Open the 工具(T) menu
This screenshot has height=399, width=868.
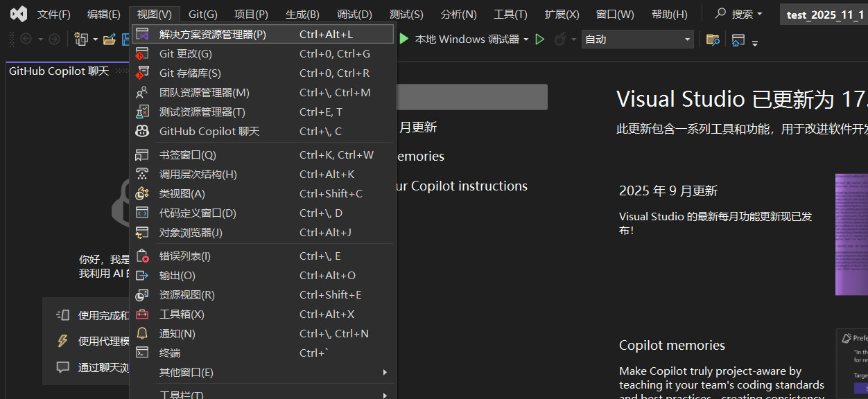tap(510, 14)
